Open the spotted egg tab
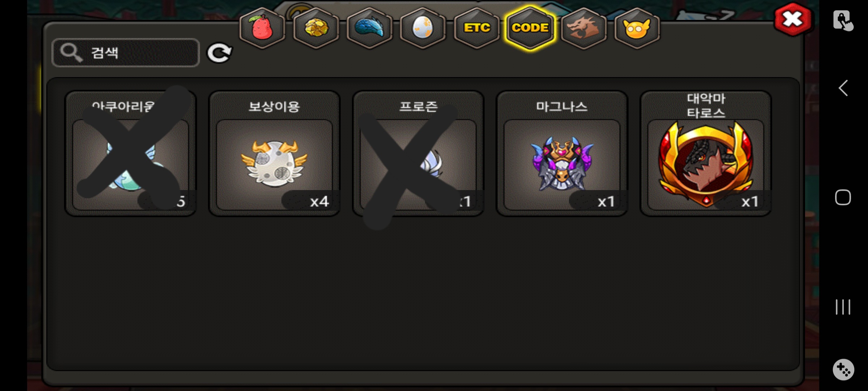868x391 pixels. [422, 28]
